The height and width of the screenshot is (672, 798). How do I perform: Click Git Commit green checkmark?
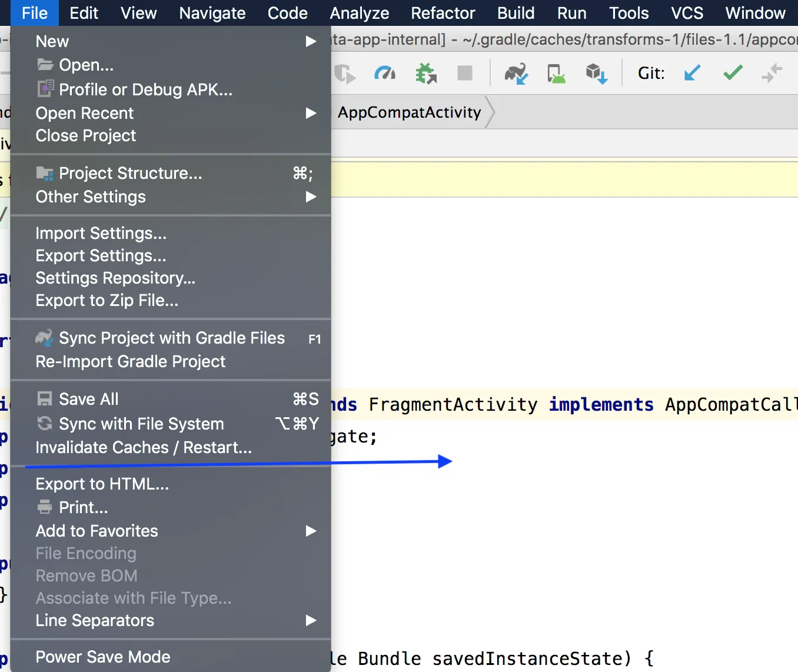tap(733, 73)
